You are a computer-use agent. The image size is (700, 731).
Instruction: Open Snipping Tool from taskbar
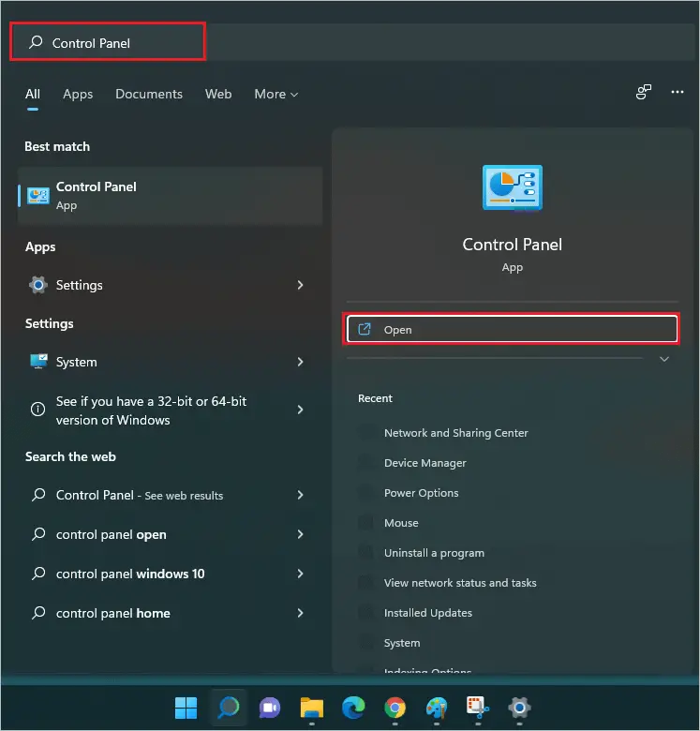[478, 708]
